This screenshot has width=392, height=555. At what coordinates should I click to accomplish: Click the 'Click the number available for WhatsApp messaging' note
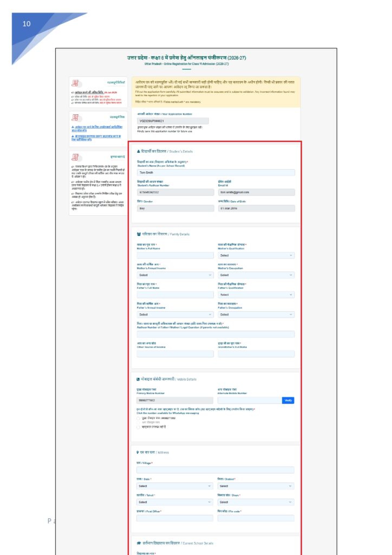click(x=167, y=413)
